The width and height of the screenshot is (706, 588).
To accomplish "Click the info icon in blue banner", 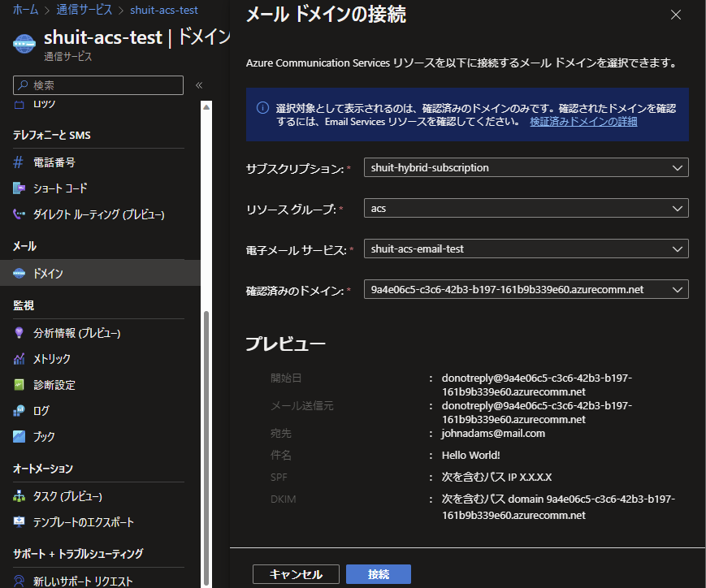I will (x=262, y=107).
